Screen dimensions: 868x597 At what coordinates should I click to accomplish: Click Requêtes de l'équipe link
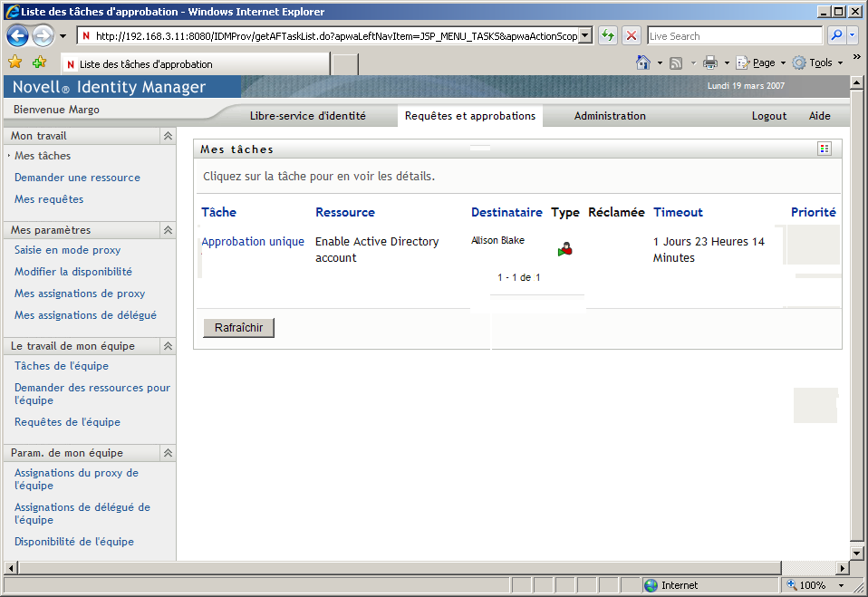pyautogui.click(x=67, y=422)
